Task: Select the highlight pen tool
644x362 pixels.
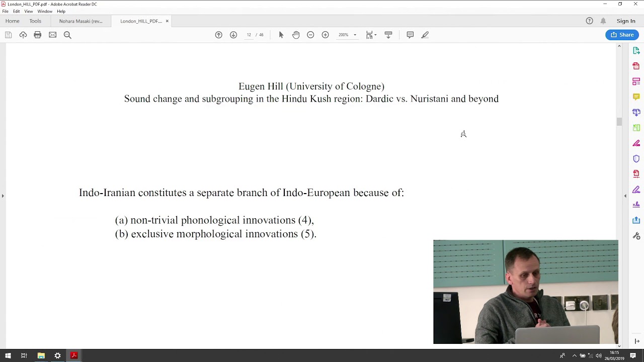Action: (x=425, y=35)
